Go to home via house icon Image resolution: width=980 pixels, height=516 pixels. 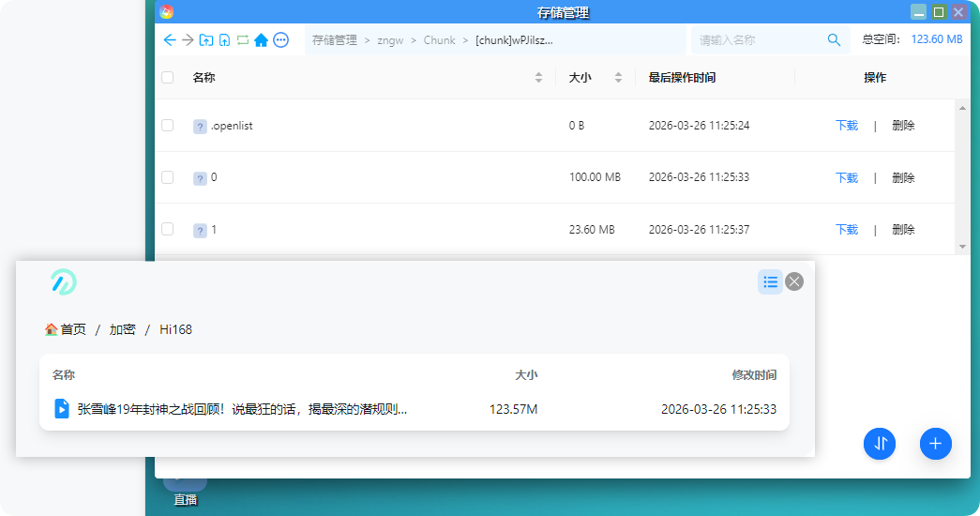[x=262, y=40]
